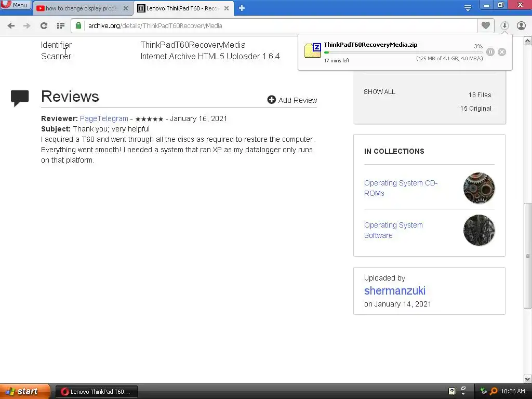Image resolution: width=532 pixels, height=399 pixels.
Task: Open ThinkPadT60RecoveryMedia.zip file icon
Action: point(312,50)
